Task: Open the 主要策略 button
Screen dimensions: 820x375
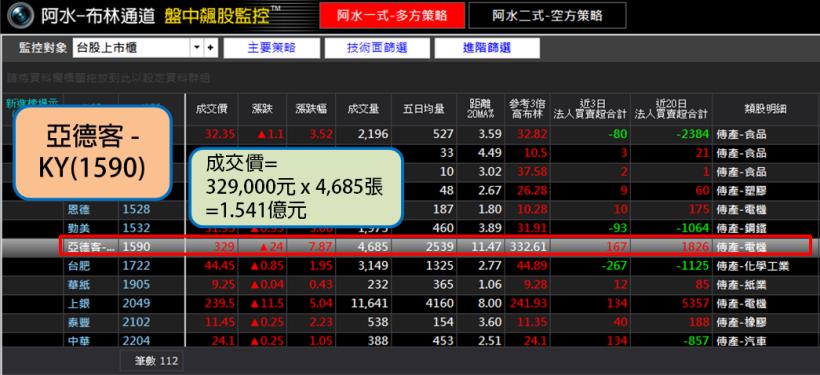Action: point(271,48)
